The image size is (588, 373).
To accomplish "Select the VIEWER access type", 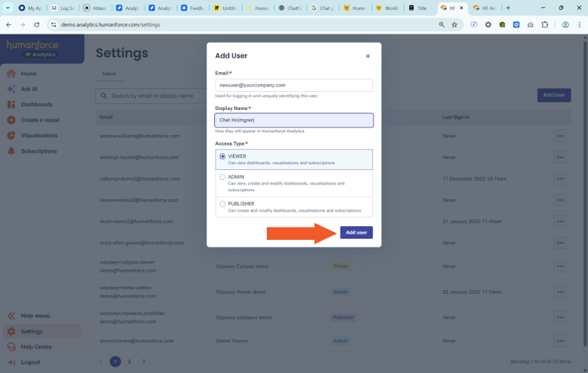I will click(222, 157).
